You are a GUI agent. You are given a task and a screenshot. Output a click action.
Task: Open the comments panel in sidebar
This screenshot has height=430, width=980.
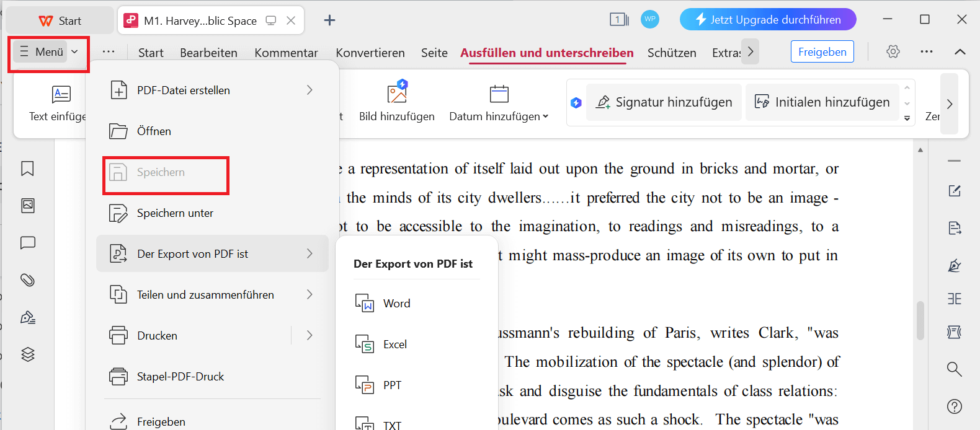pyautogui.click(x=27, y=243)
